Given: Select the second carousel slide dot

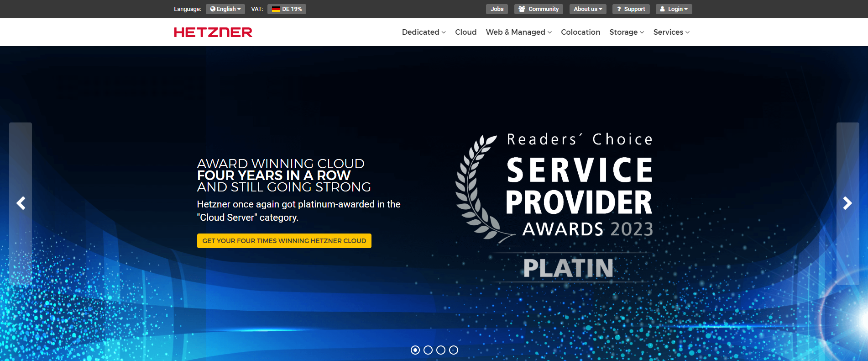Looking at the screenshot, I should 428,350.
